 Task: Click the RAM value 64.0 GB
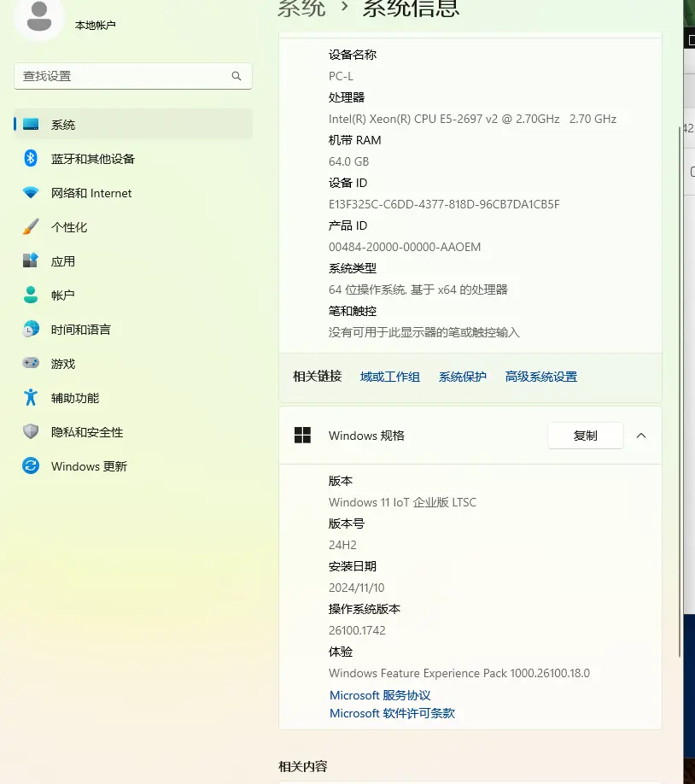pos(348,161)
